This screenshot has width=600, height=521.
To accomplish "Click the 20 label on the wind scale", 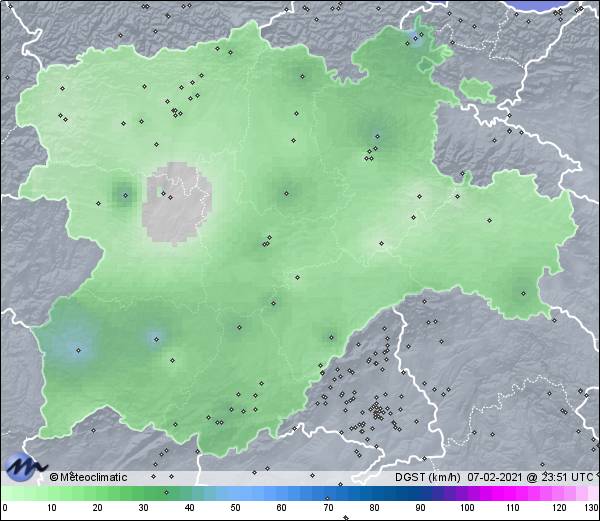I will [98, 508].
